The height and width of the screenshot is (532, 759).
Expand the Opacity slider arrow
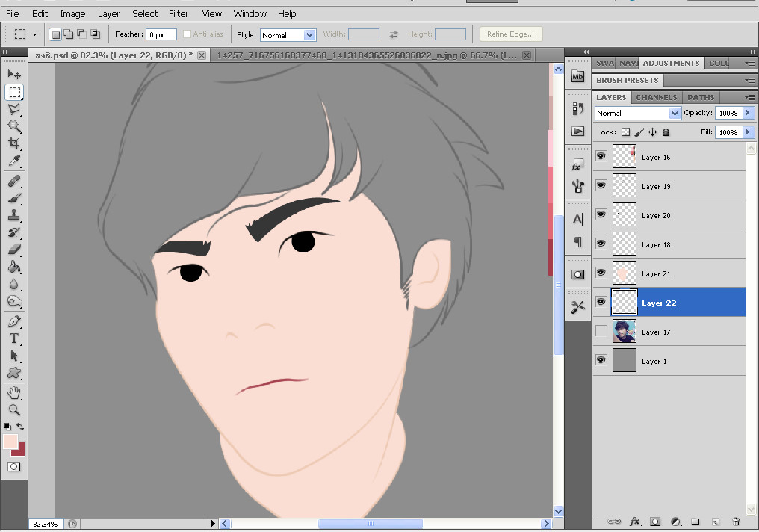(748, 113)
